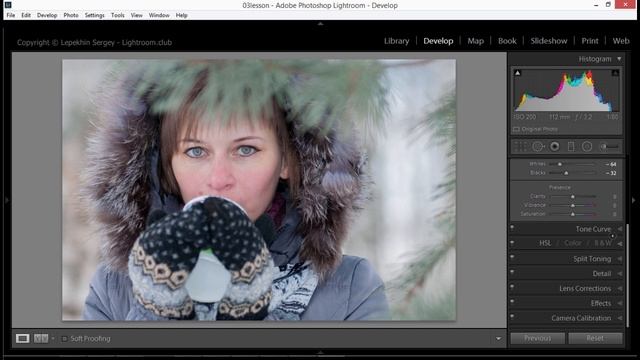Image resolution: width=640 pixels, height=360 pixels.
Task: Switch to the Web module
Action: pos(621,41)
